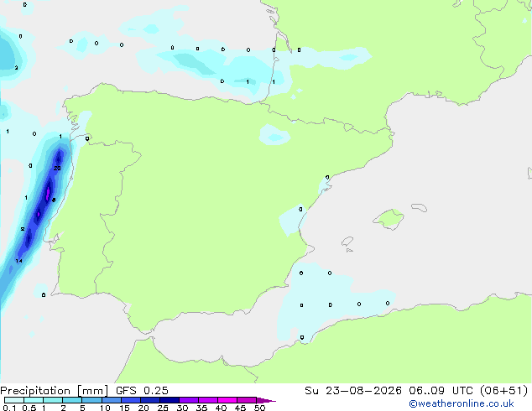Click the 'Precipitation [mm]' title text
Image resolution: width=532 pixels, height=411 pixels.
coord(55,391)
